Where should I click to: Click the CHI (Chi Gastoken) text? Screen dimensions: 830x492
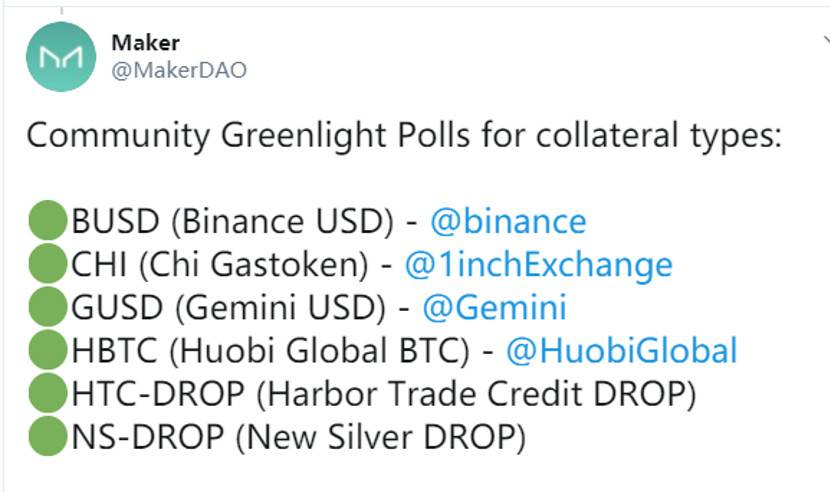216,265
